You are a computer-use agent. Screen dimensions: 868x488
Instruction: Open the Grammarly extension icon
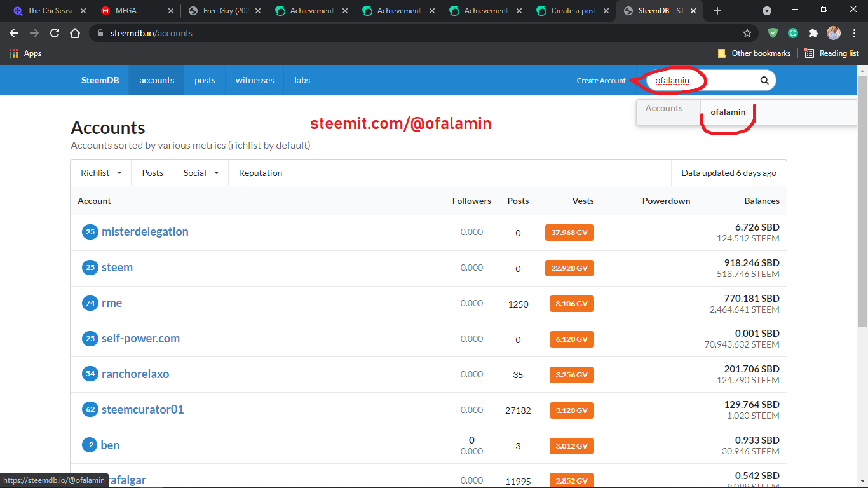coord(793,33)
